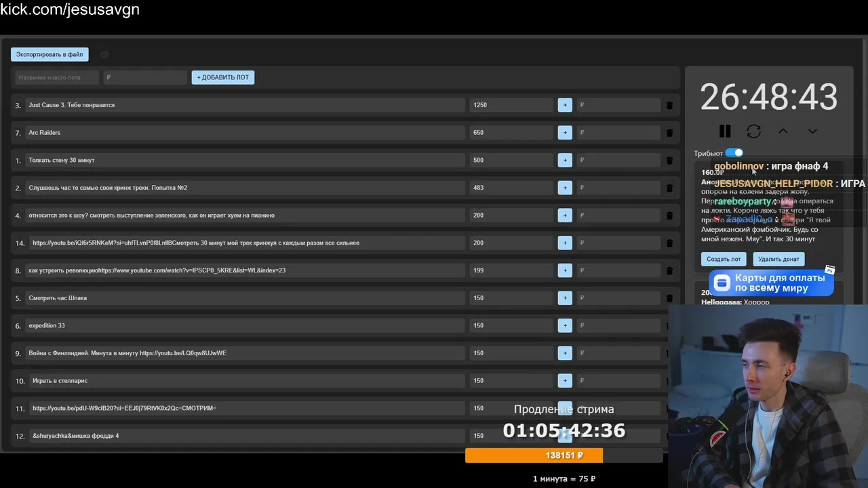Click chat username gobolinnov

click(x=739, y=166)
